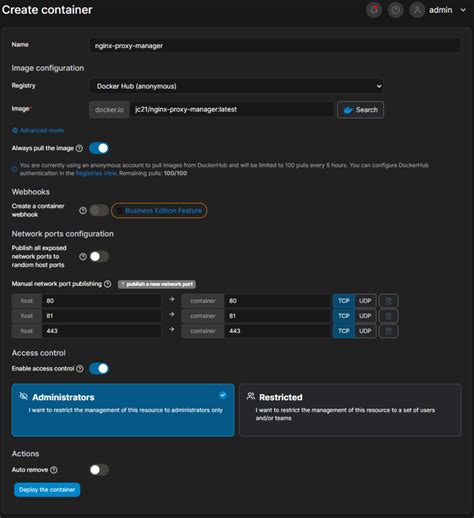This screenshot has height=518, width=474.
Task: Click help icon beside Manual network port publishing
Action: [x=107, y=284]
